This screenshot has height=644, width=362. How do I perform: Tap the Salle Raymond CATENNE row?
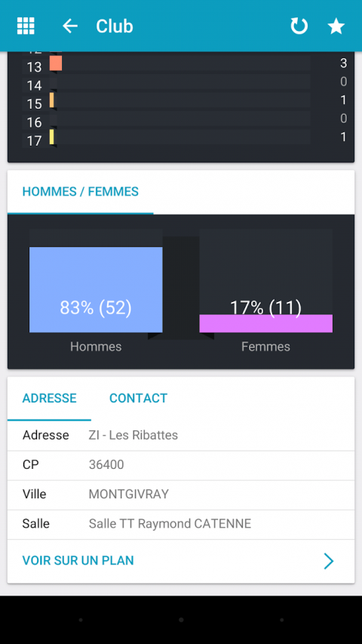click(x=181, y=525)
